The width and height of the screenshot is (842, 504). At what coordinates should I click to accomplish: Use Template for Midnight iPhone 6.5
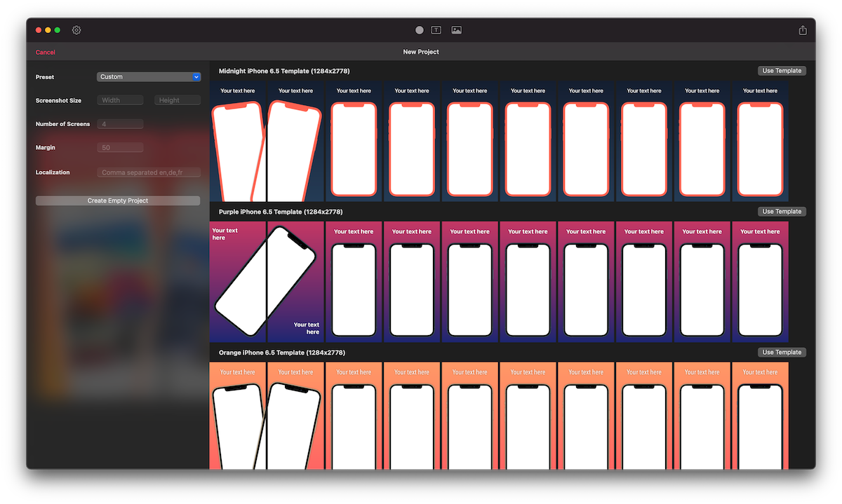(x=782, y=71)
